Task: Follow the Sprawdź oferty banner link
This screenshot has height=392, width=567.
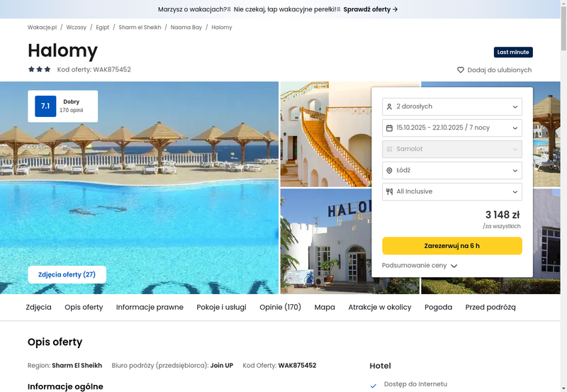Action: pos(371,9)
